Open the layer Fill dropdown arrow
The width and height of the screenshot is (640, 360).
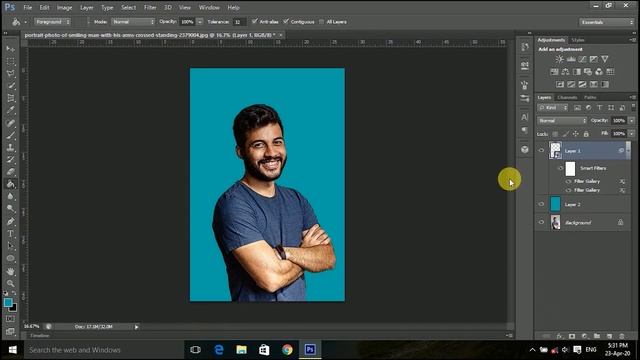tap(631, 133)
